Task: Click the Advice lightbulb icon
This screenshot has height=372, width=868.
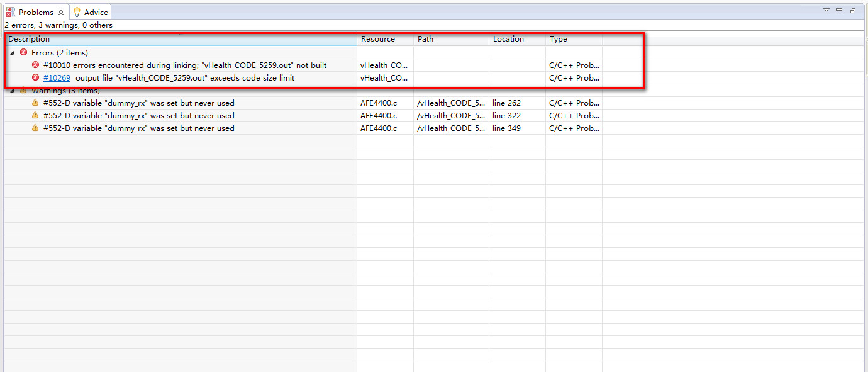Action: (x=77, y=12)
